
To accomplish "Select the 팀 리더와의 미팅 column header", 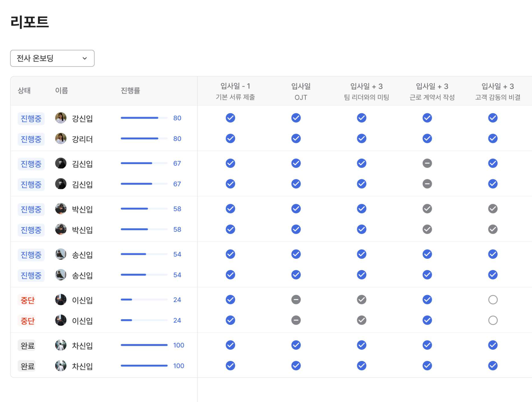I will coord(366,92).
